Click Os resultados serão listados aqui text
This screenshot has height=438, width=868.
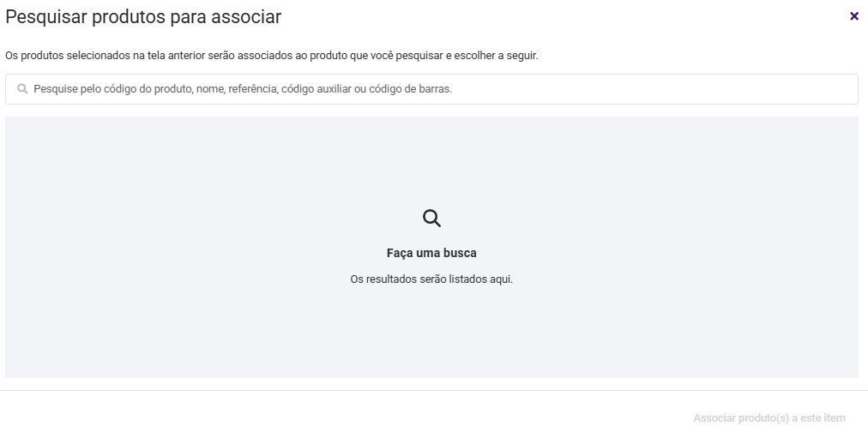(431, 279)
